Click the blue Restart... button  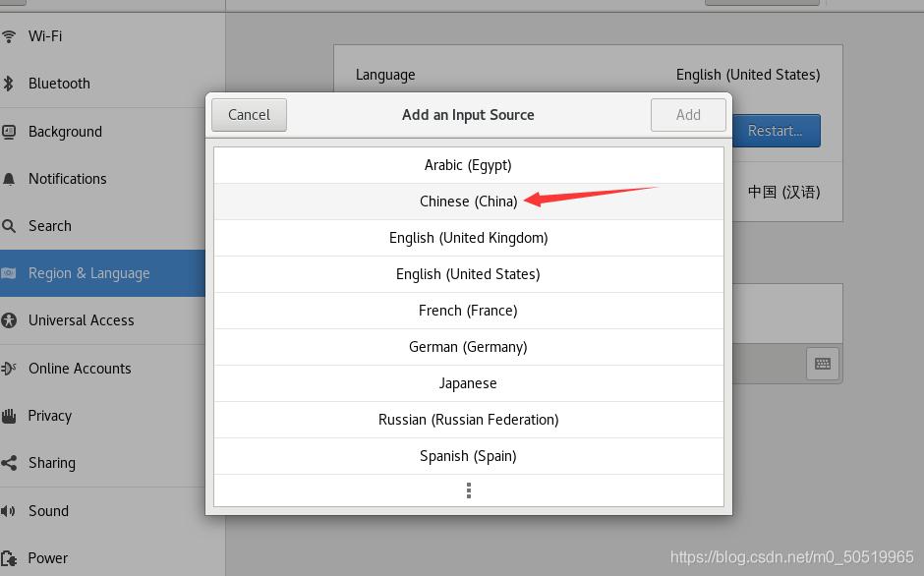coord(777,131)
